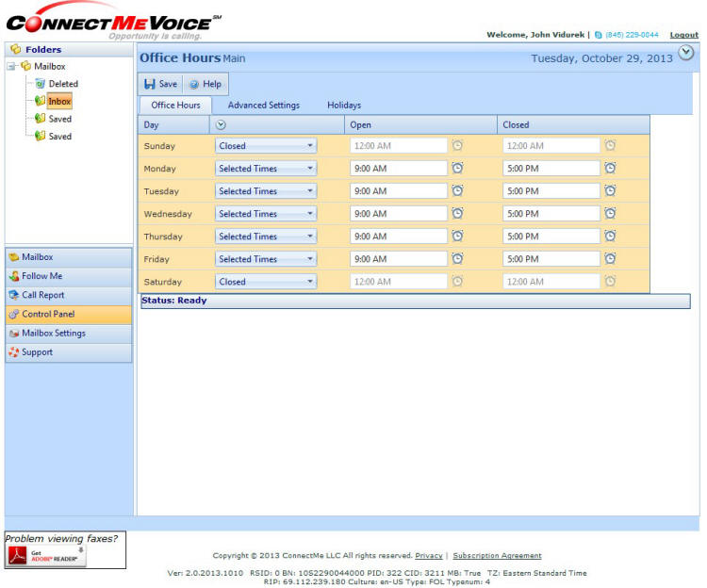707x588 pixels.
Task: Open the Friday open-time clock picker
Action: point(457,258)
